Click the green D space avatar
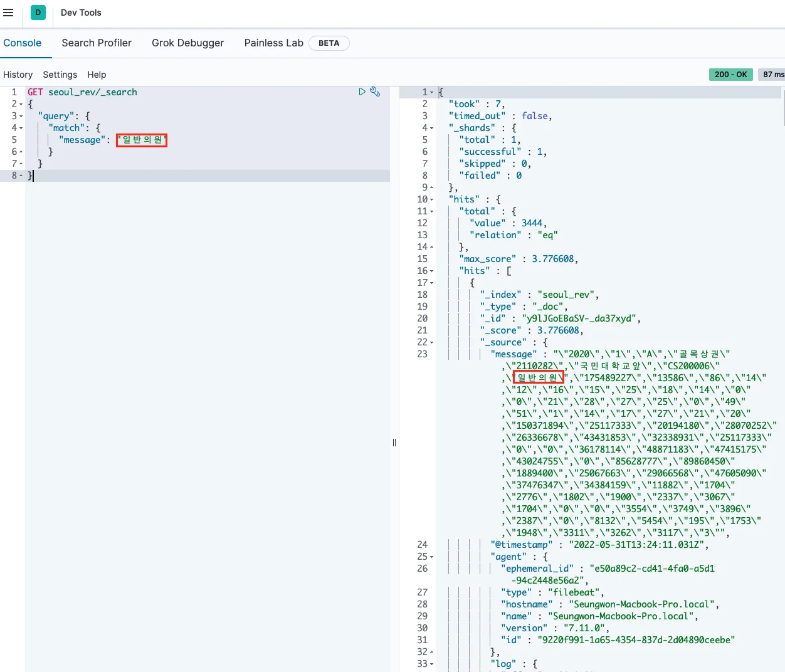 (38, 13)
